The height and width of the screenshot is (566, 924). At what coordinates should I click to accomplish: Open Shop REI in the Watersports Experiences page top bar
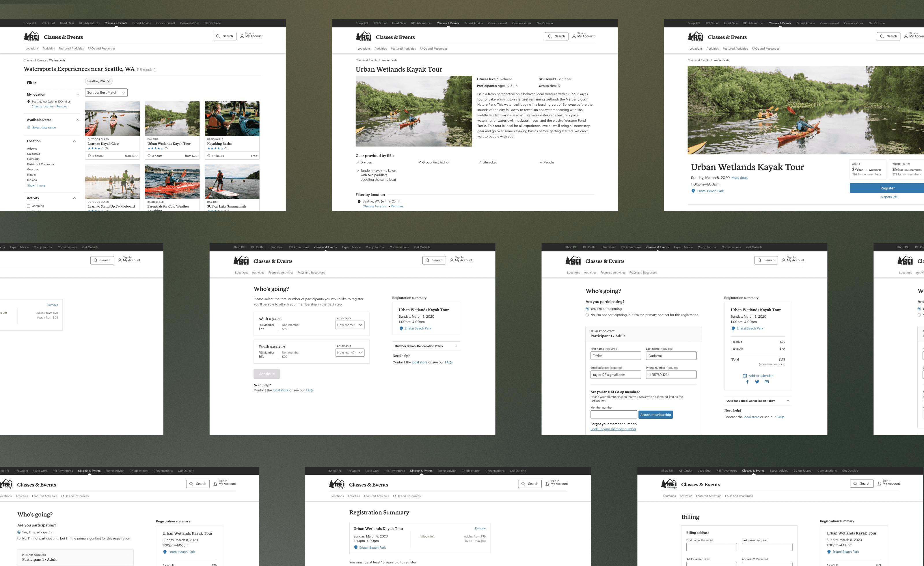point(30,23)
